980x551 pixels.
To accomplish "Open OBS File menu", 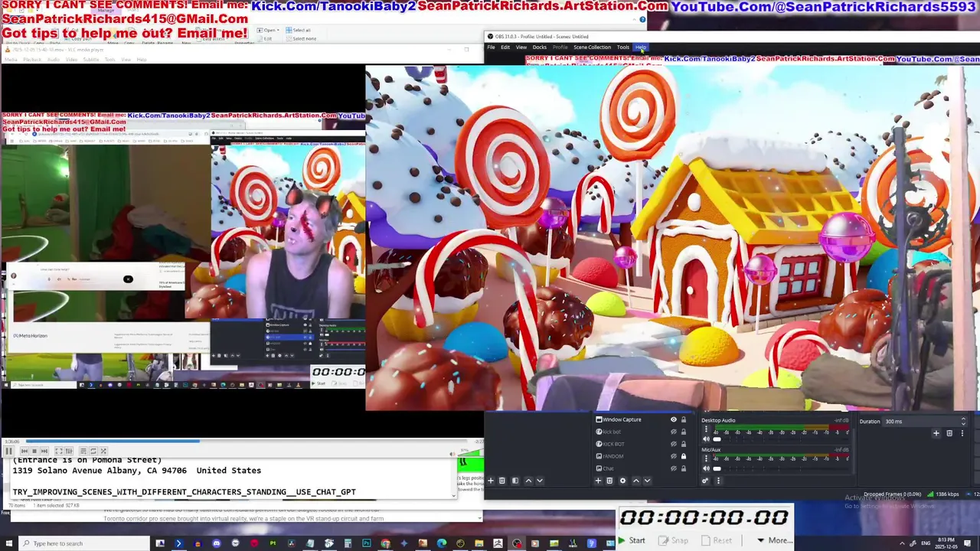I will (491, 47).
